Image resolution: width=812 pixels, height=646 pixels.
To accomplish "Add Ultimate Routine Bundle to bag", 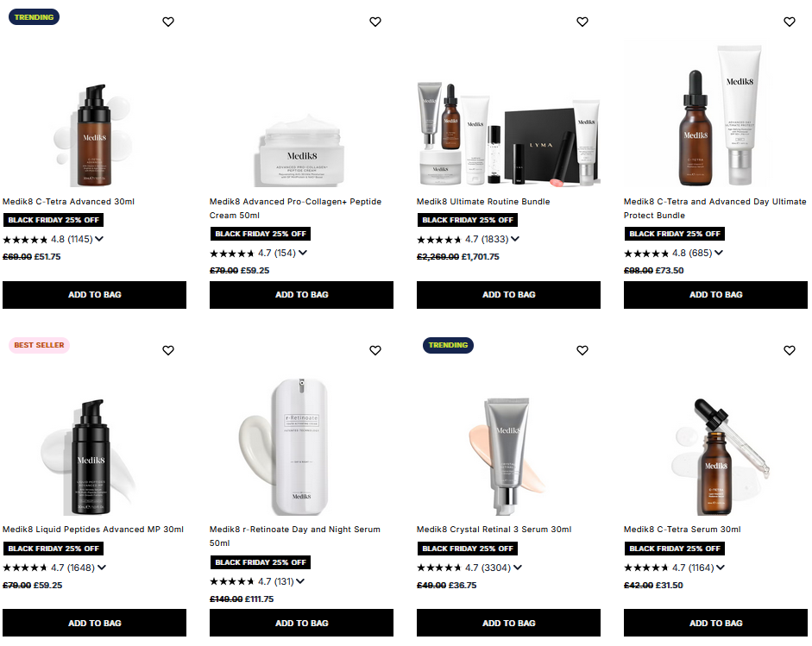I will [x=508, y=295].
